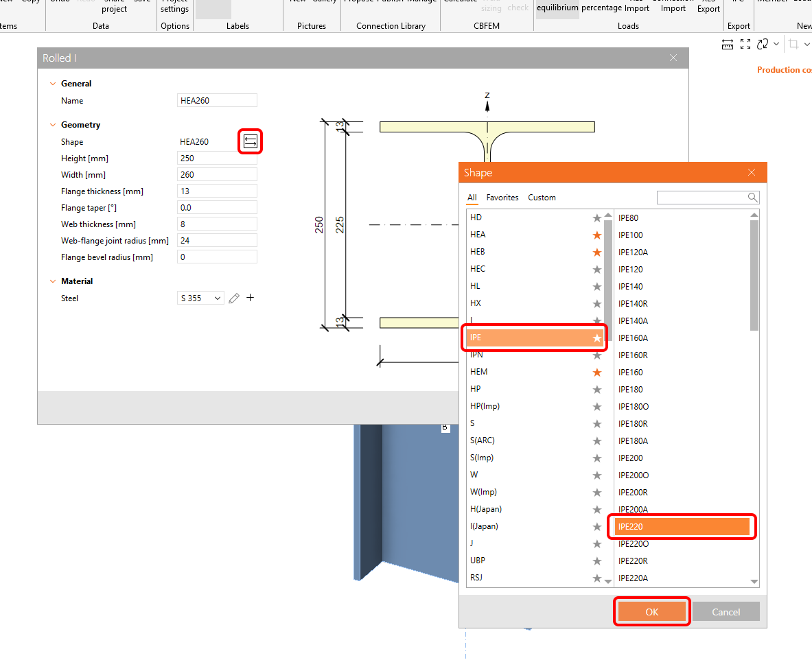Click the shape library swap icon
The height and width of the screenshot is (660, 812).
[x=251, y=142]
